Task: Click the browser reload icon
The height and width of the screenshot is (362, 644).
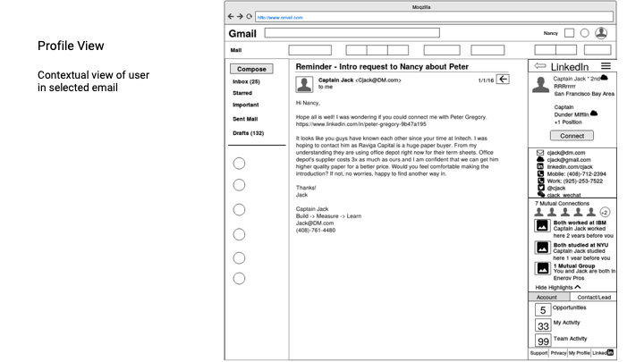Action: (x=249, y=17)
